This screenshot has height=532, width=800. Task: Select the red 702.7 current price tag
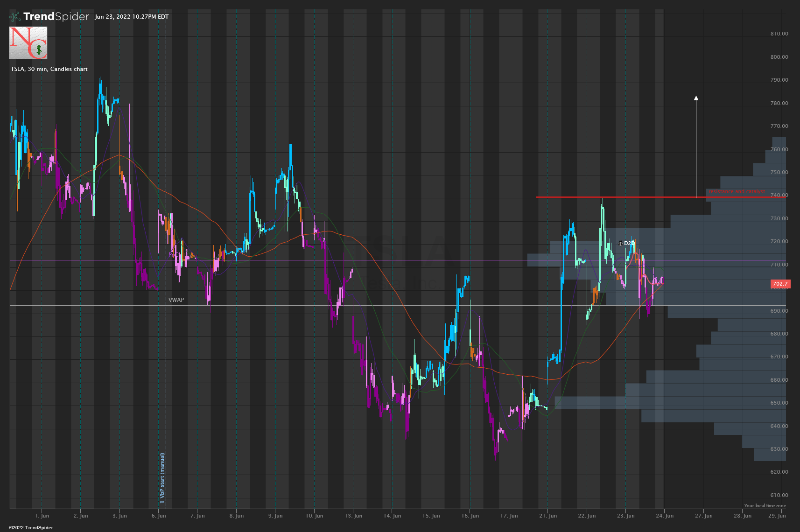click(779, 284)
